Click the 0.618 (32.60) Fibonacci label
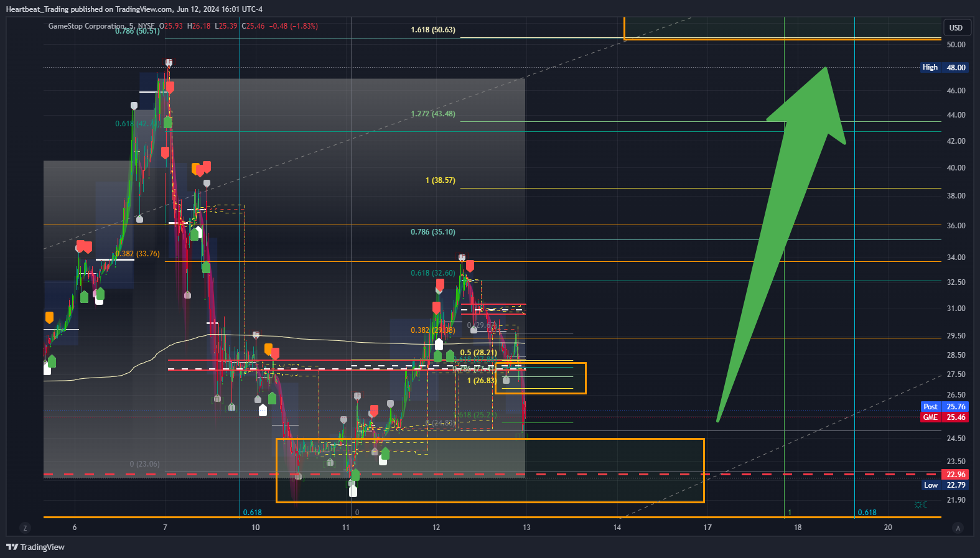The width and height of the screenshot is (980, 558). coord(433,273)
